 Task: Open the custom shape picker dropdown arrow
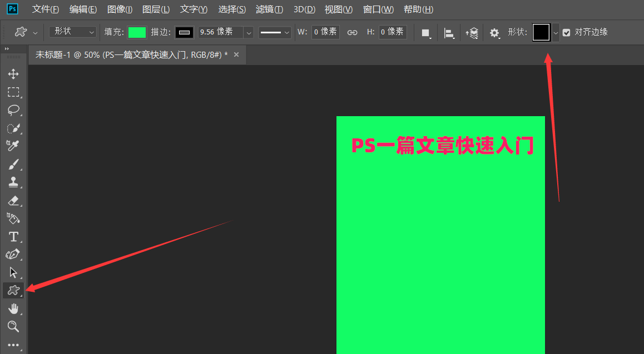point(555,32)
